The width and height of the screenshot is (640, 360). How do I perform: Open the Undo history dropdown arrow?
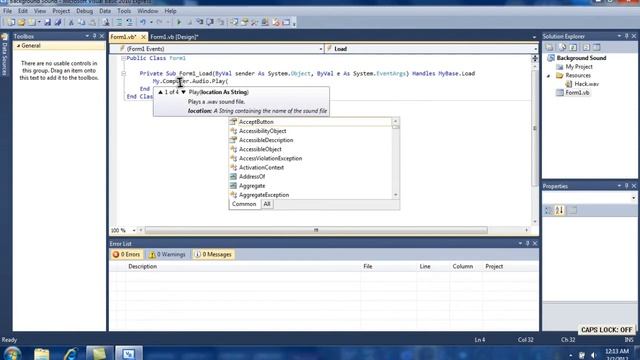[151, 22]
